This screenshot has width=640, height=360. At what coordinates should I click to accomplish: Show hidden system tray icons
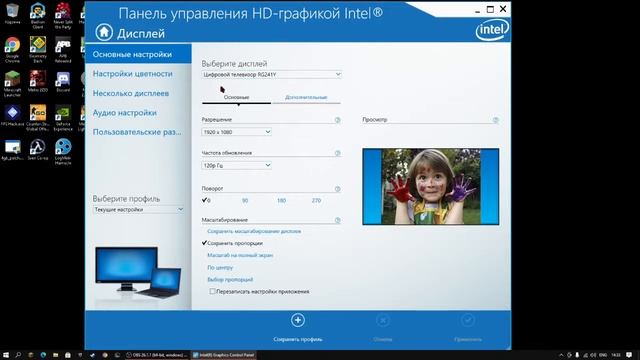pos(561,355)
